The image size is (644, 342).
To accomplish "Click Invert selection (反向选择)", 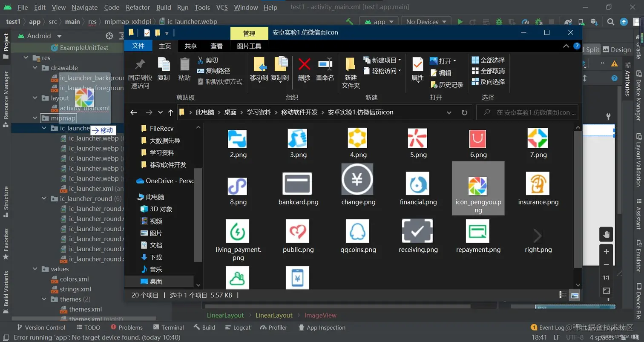I will pos(488,81).
